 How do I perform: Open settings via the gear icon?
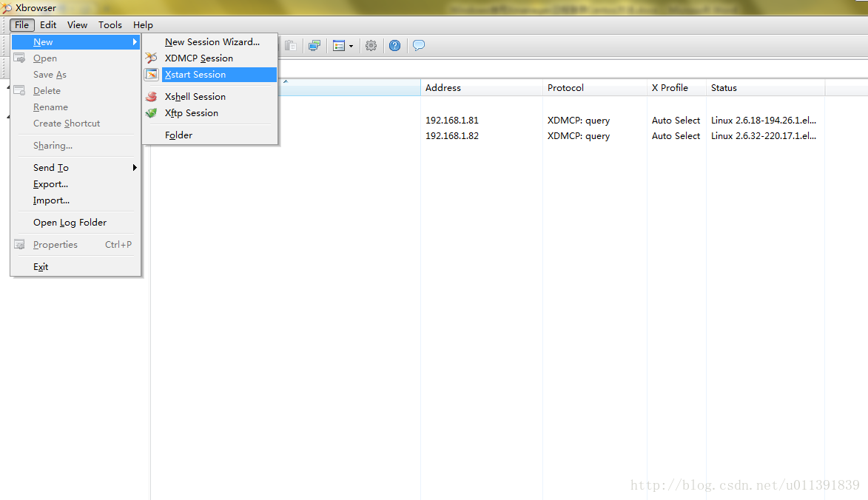click(x=371, y=46)
